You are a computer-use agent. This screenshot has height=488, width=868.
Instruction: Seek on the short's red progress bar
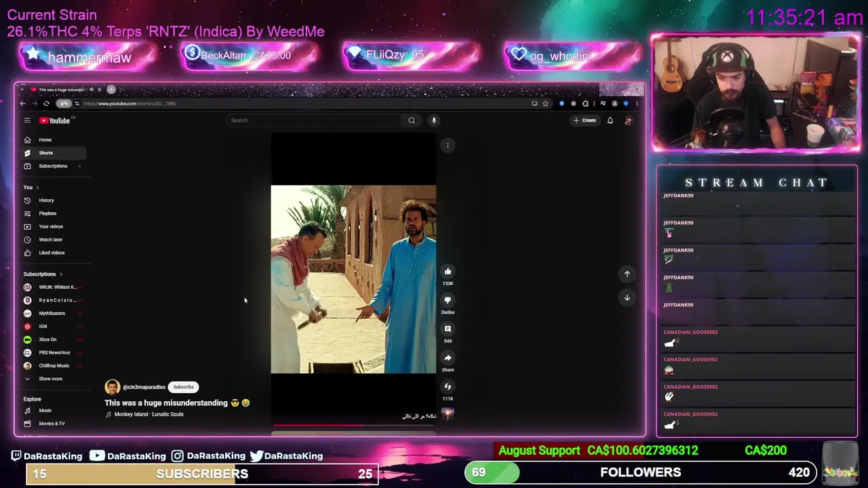click(353, 426)
